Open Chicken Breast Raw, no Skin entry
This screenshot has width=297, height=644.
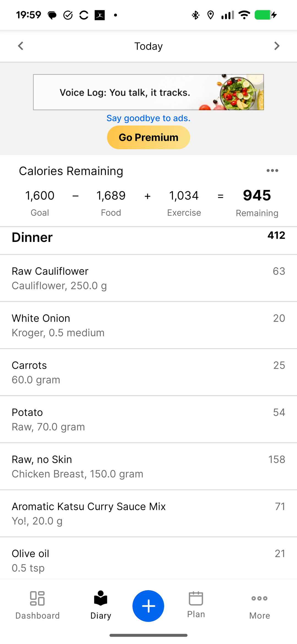[148, 466]
